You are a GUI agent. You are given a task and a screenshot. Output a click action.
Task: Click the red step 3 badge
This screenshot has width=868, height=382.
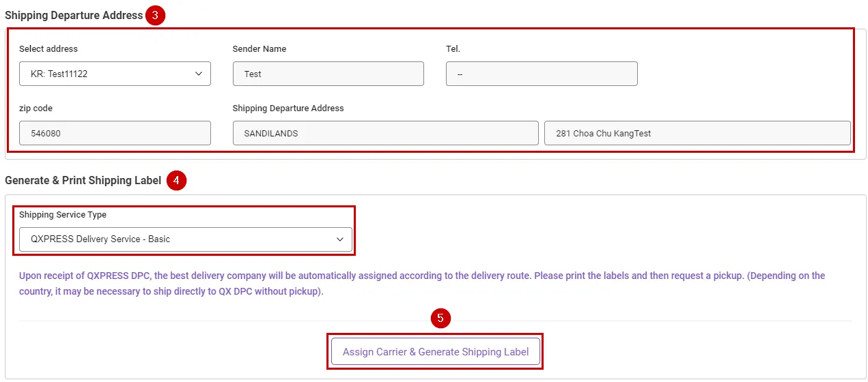156,15
